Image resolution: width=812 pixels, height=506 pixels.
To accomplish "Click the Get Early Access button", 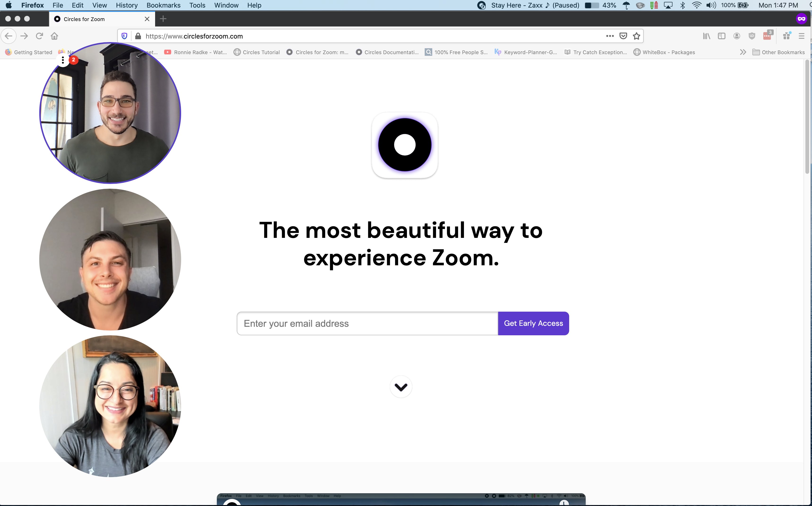I will [x=533, y=323].
